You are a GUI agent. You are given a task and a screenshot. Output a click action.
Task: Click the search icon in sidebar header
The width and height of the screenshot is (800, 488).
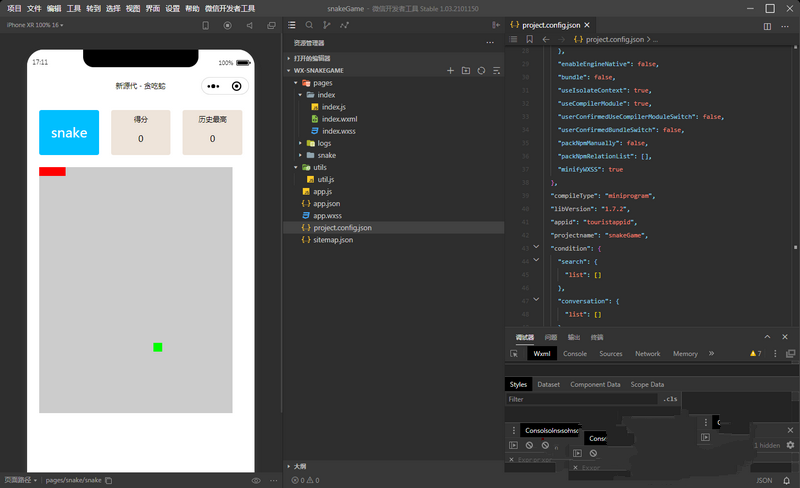point(309,25)
